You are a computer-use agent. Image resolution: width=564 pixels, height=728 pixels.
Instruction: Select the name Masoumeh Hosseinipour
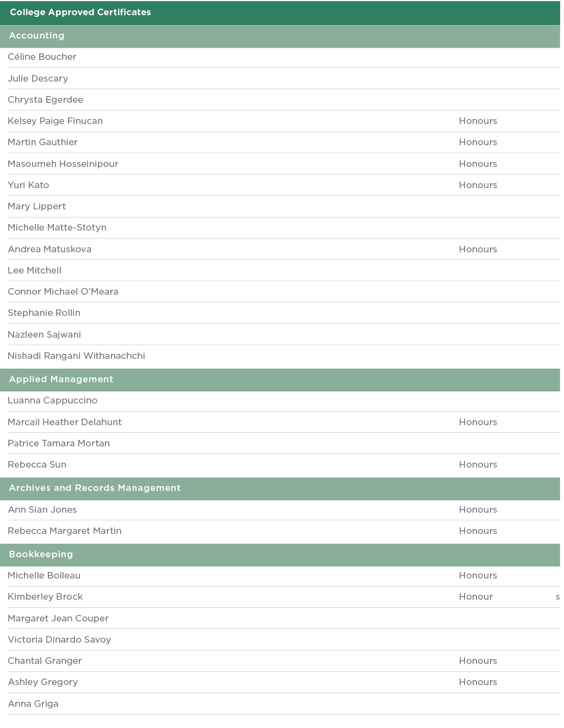63,164
